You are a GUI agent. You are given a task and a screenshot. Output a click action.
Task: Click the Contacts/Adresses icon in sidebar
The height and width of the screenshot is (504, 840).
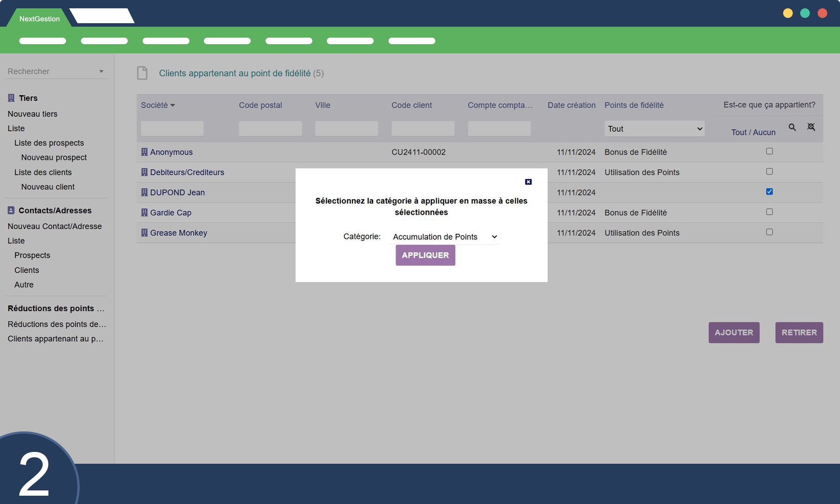coord(11,210)
